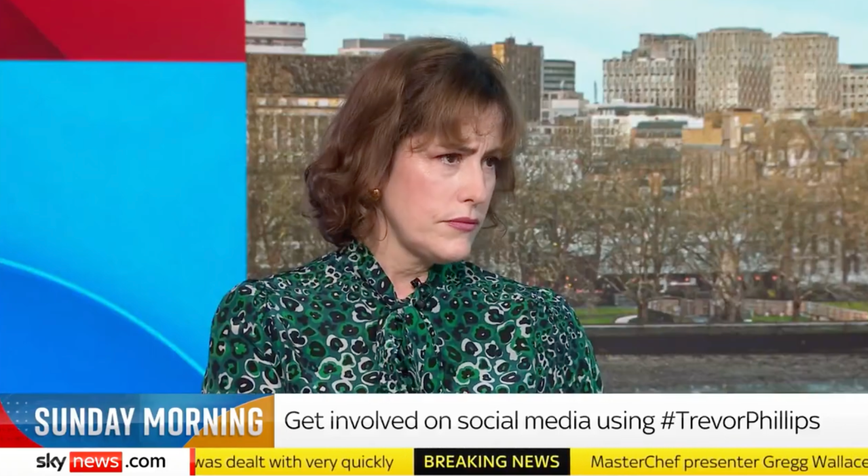
Task: Click the red 'news' box in logo
Action: tap(96, 462)
